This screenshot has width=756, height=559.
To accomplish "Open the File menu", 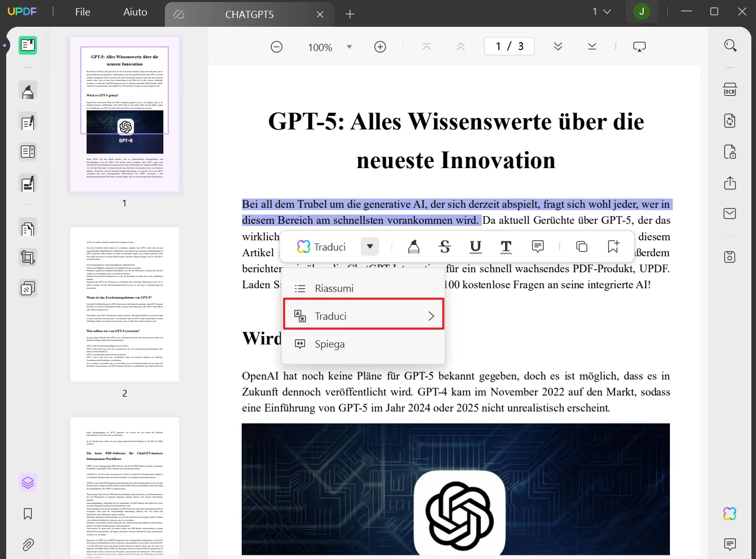I will tap(82, 12).
